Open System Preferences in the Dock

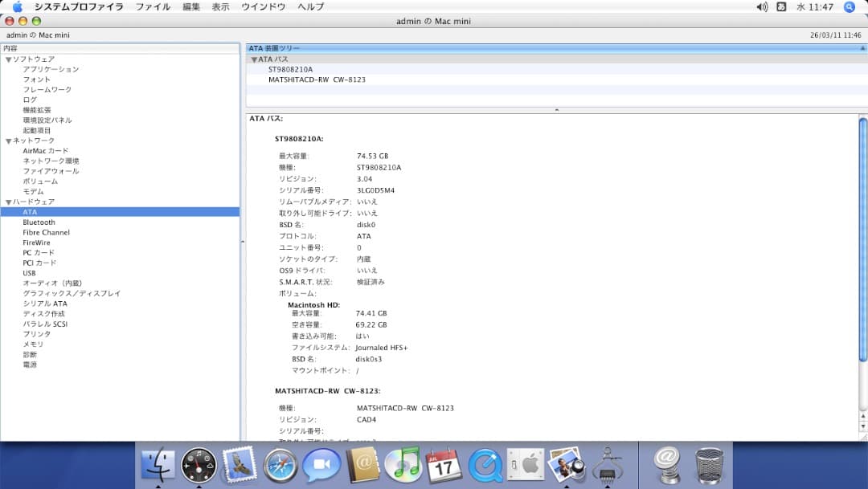pyautogui.click(x=526, y=464)
